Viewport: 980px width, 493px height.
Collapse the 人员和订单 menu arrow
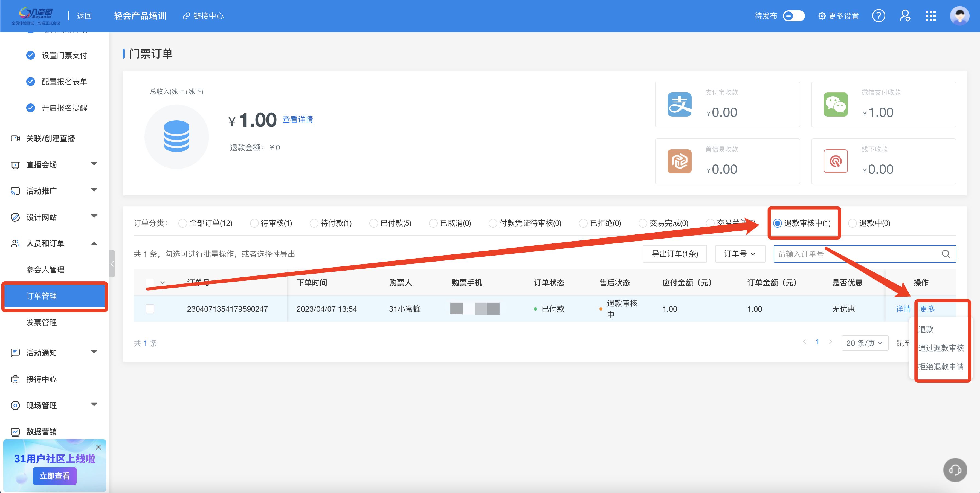coord(94,243)
